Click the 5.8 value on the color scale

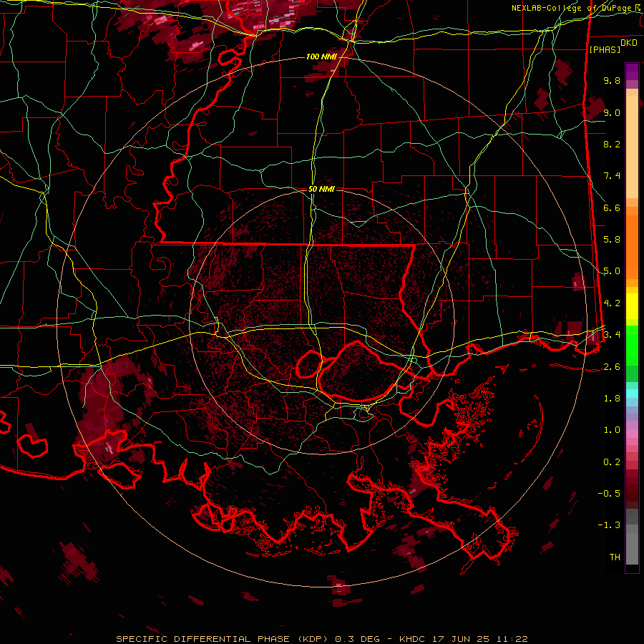click(x=612, y=240)
